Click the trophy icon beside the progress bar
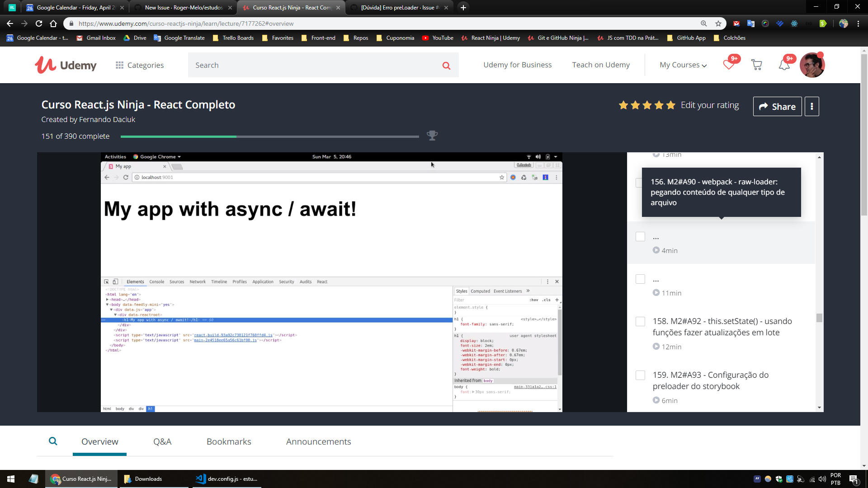The image size is (868, 488). 432,135
